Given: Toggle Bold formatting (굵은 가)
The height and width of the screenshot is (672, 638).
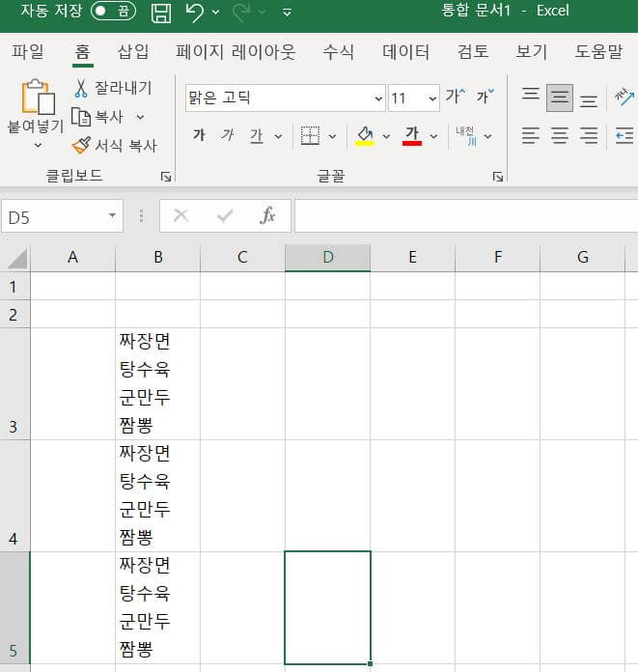Looking at the screenshot, I should click(x=199, y=135).
